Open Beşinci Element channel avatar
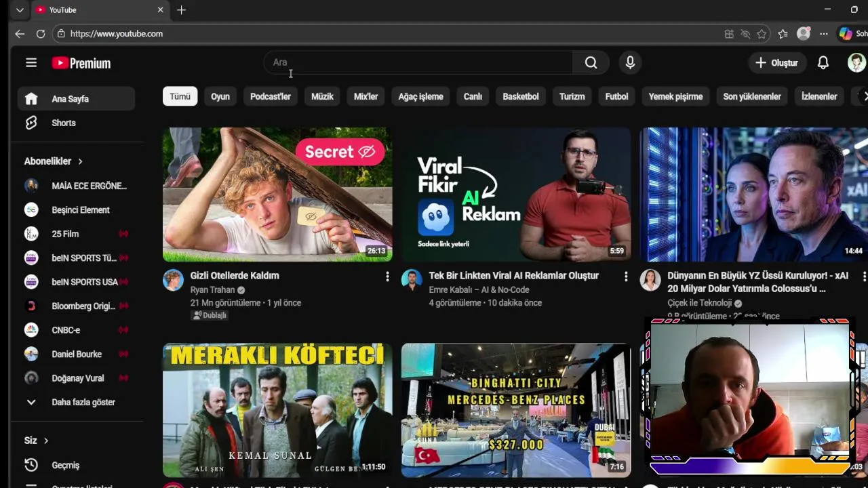The height and width of the screenshot is (488, 868). coord(31,210)
